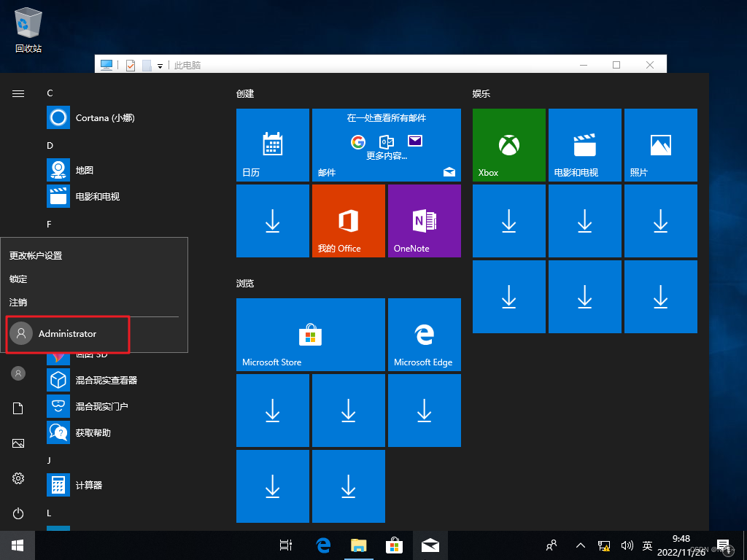Open 获取帮助 help app
The image size is (747, 560).
point(79,432)
